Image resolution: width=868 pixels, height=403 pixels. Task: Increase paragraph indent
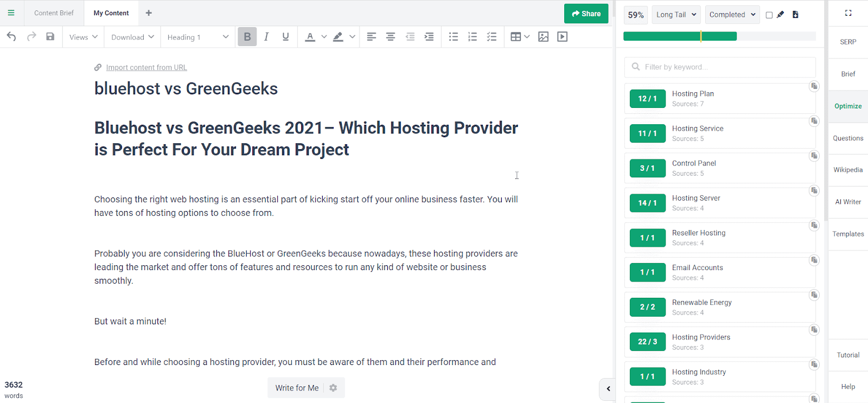pyautogui.click(x=429, y=37)
